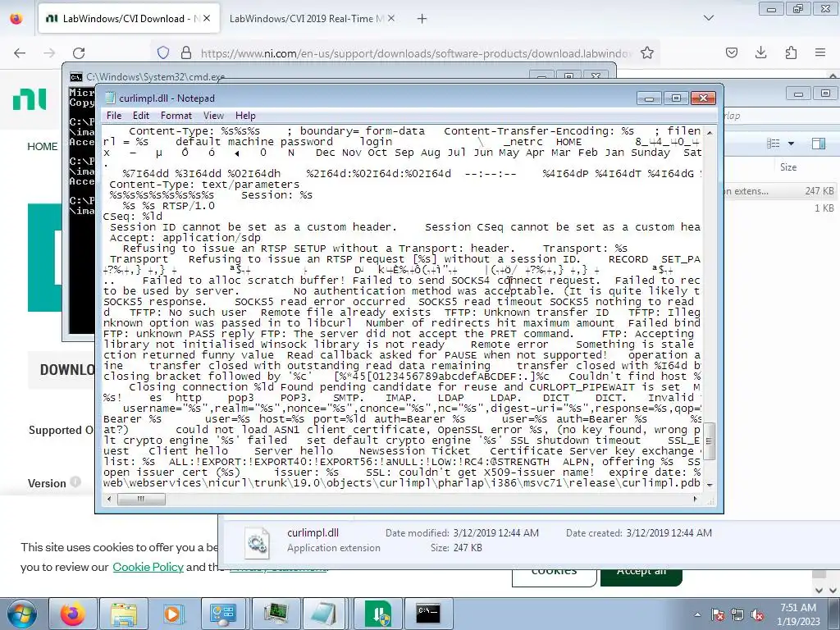
Task: Open Notepad View menu
Action: (213, 116)
